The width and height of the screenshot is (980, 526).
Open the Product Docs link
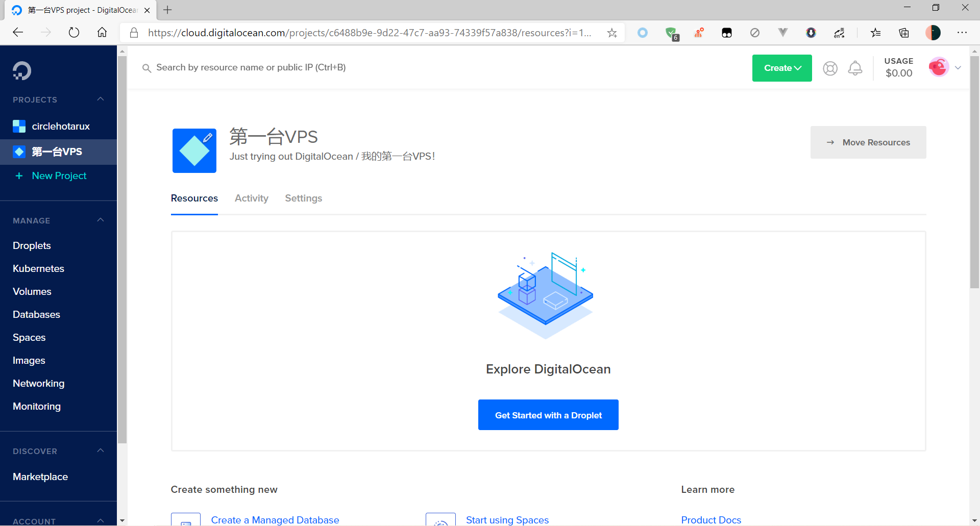click(x=711, y=520)
